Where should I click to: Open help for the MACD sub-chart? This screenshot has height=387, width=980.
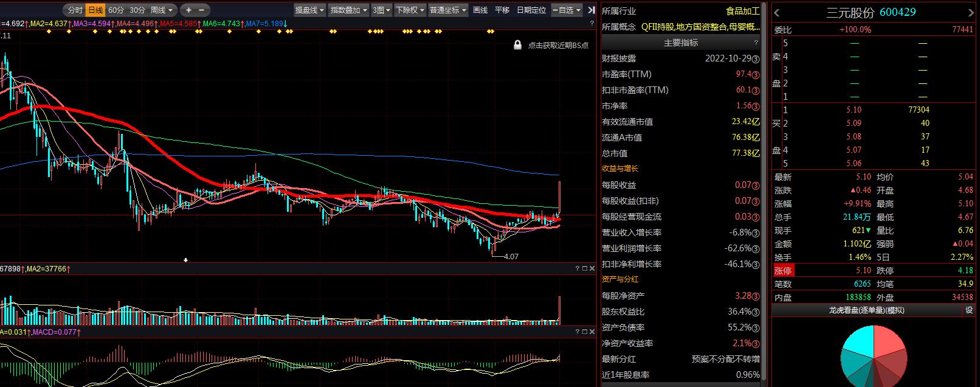click(578, 332)
